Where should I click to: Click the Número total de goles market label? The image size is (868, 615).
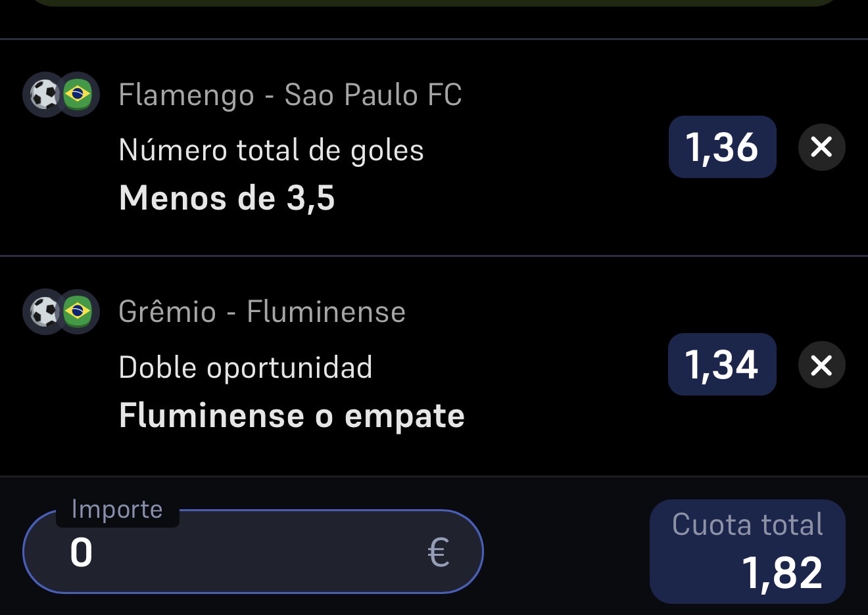pos(271,150)
